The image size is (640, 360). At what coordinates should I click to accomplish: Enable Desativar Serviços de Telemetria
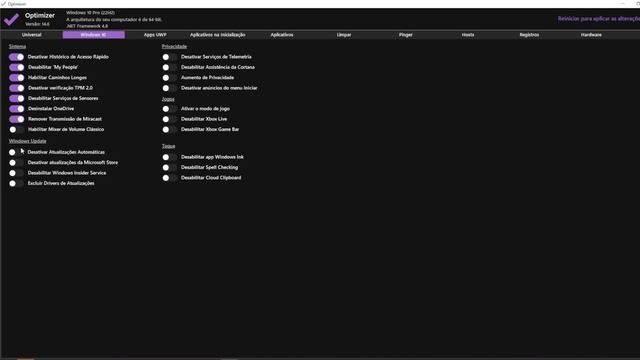[x=170, y=57]
